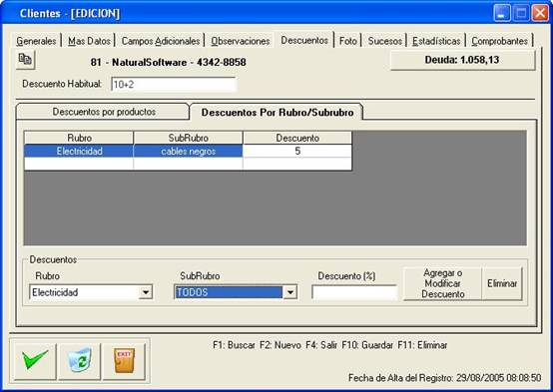
Task: Close the Clientes window
Action: click(540, 13)
